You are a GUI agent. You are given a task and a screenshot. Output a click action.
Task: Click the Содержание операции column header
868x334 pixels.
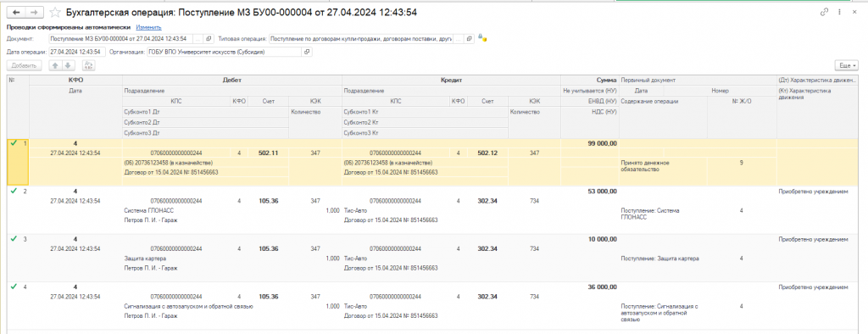click(663, 102)
